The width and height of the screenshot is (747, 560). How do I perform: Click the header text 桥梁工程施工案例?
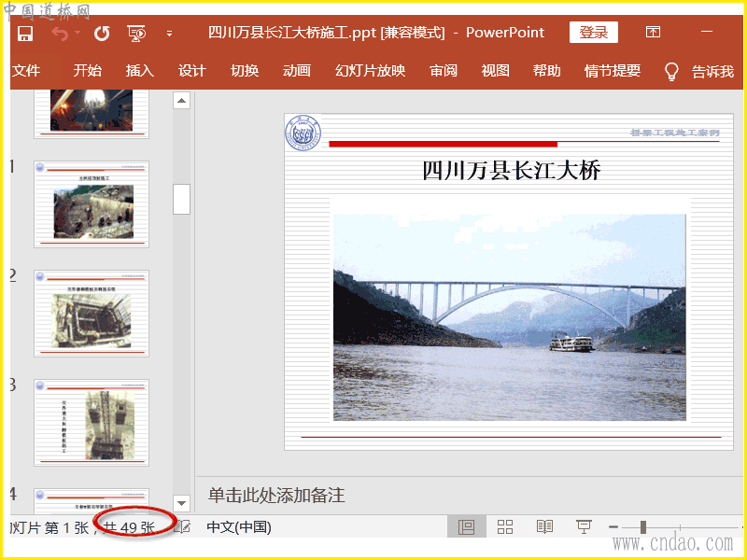pos(674,133)
